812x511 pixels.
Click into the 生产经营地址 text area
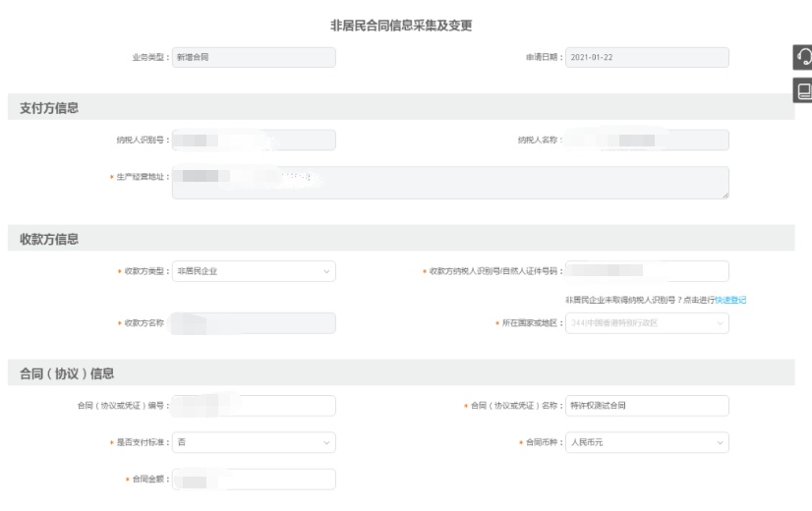450,183
